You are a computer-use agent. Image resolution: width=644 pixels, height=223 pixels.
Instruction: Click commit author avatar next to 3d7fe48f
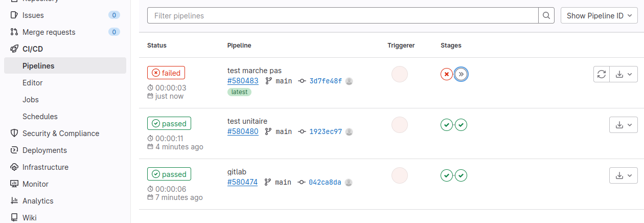(350, 81)
